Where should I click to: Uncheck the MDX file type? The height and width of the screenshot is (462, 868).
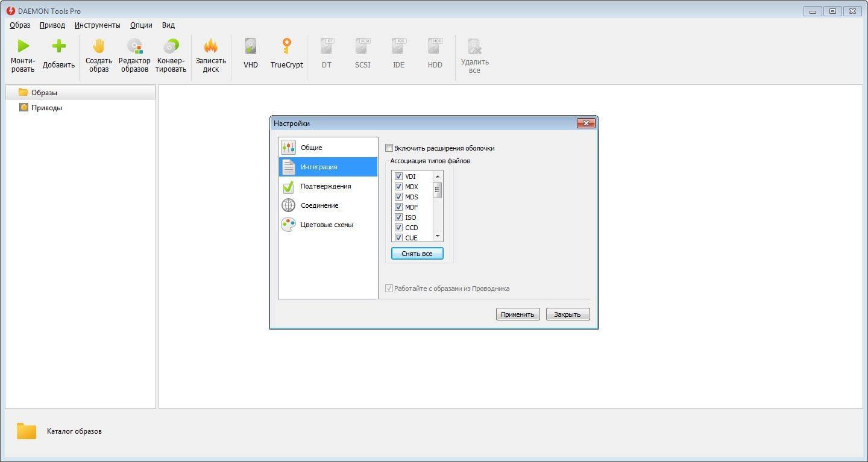tap(398, 187)
